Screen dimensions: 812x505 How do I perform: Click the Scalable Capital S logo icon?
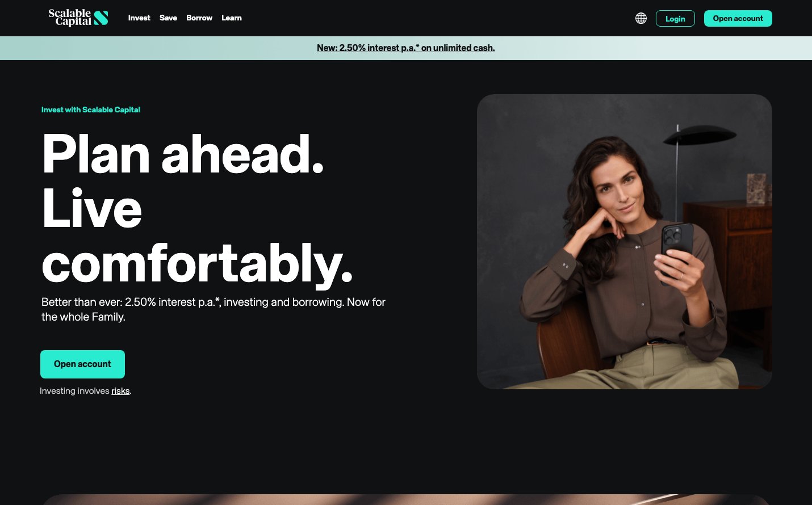pyautogui.click(x=101, y=18)
